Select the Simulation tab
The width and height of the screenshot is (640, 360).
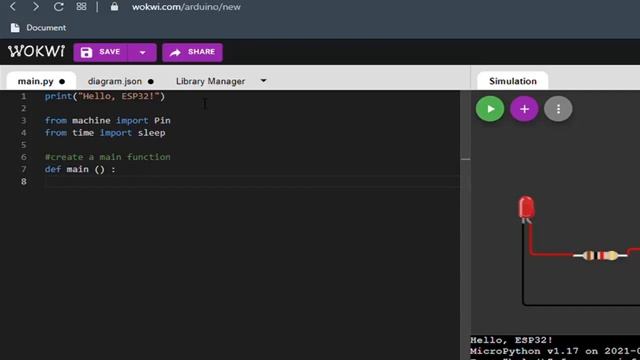tap(513, 81)
